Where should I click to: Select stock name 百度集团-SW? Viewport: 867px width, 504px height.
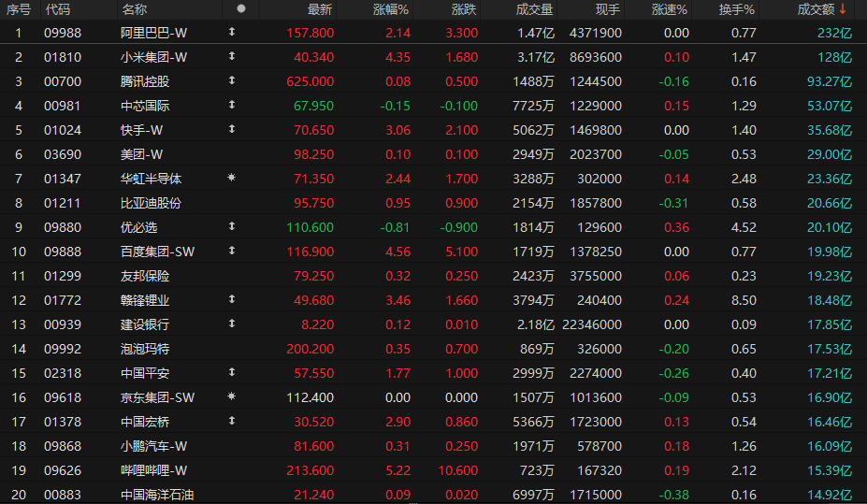click(x=157, y=252)
